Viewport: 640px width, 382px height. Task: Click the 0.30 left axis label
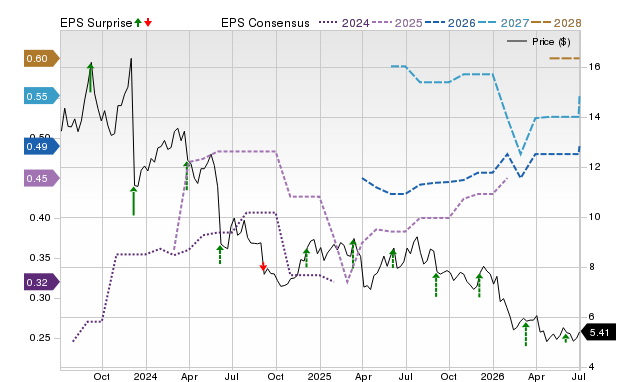coord(40,298)
